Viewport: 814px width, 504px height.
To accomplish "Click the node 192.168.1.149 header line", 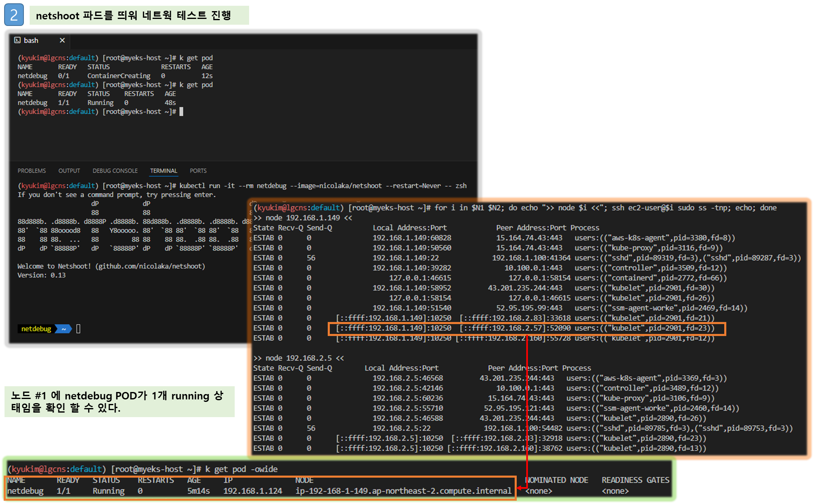I will pos(303,218).
